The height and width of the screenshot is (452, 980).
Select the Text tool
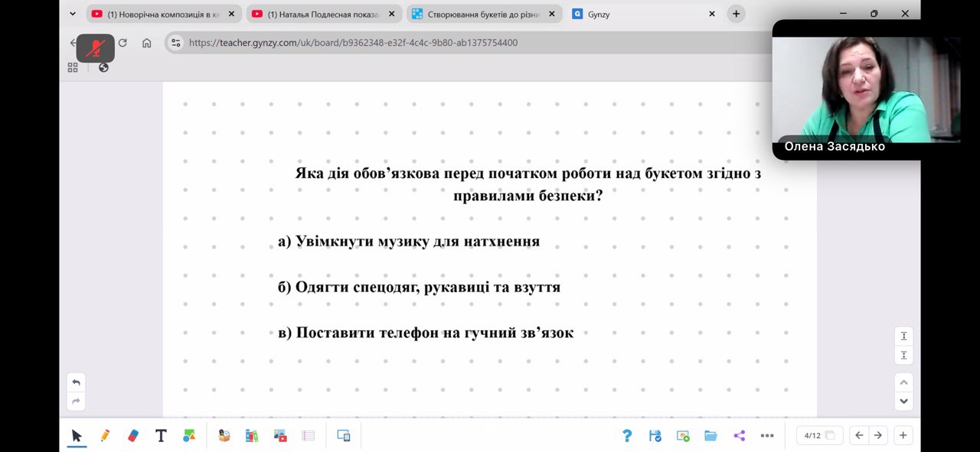tap(161, 435)
